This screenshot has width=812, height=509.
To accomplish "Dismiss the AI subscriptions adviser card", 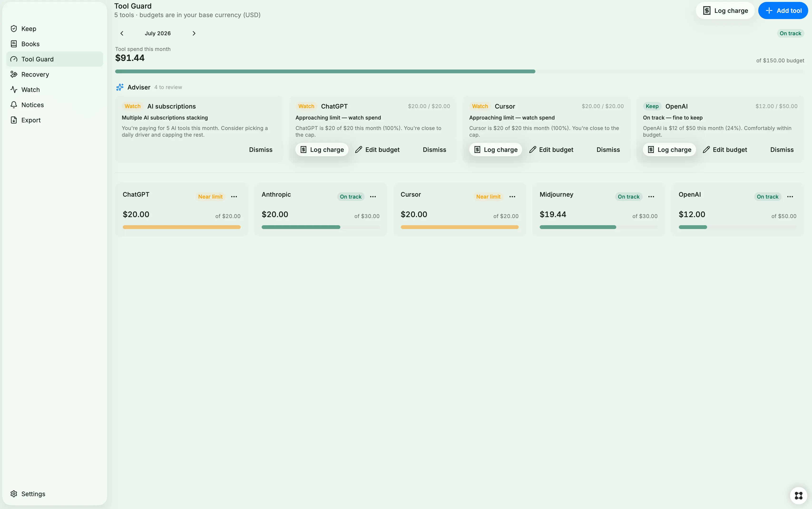I will [x=261, y=150].
